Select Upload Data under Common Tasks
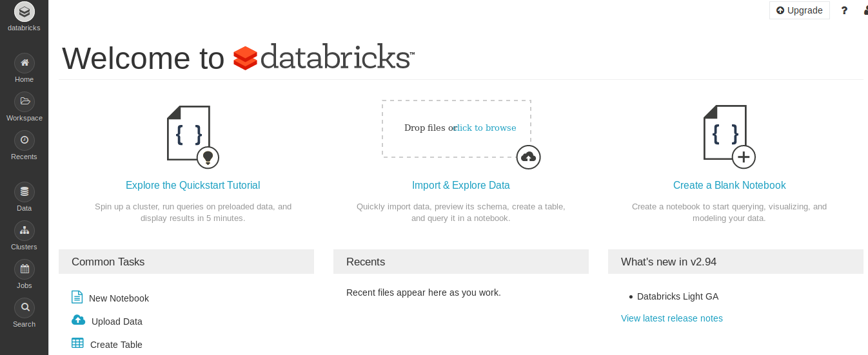The height and width of the screenshot is (355, 868). (x=117, y=321)
